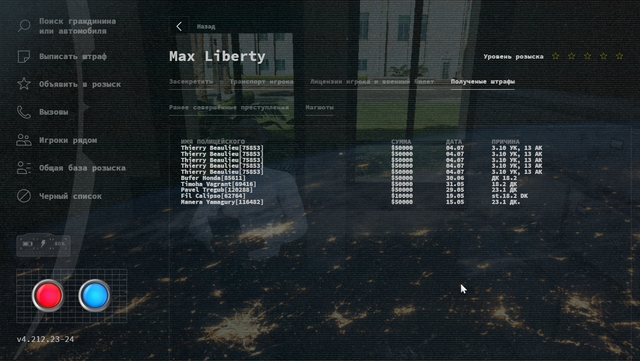Open Ранее совершённые преступления tab
Image resolution: width=640 pixels, height=361 pixels.
(229, 107)
